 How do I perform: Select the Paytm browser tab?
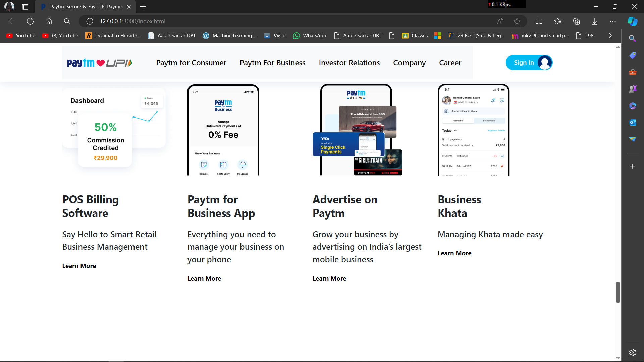pyautogui.click(x=85, y=7)
